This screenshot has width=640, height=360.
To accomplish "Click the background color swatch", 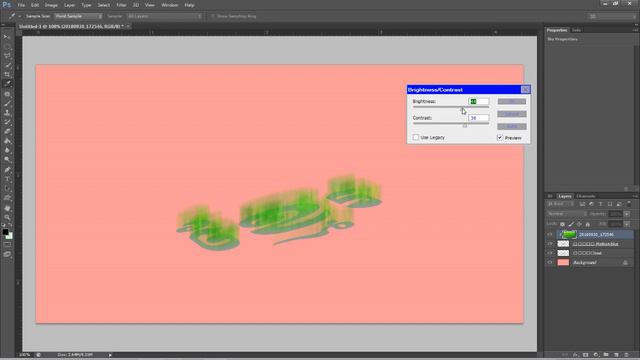I will point(9,236).
